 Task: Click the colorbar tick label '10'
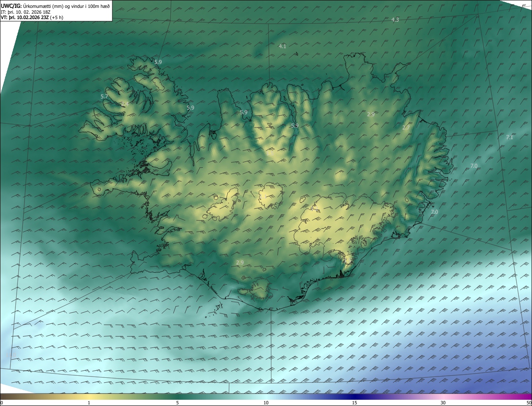point(266,403)
